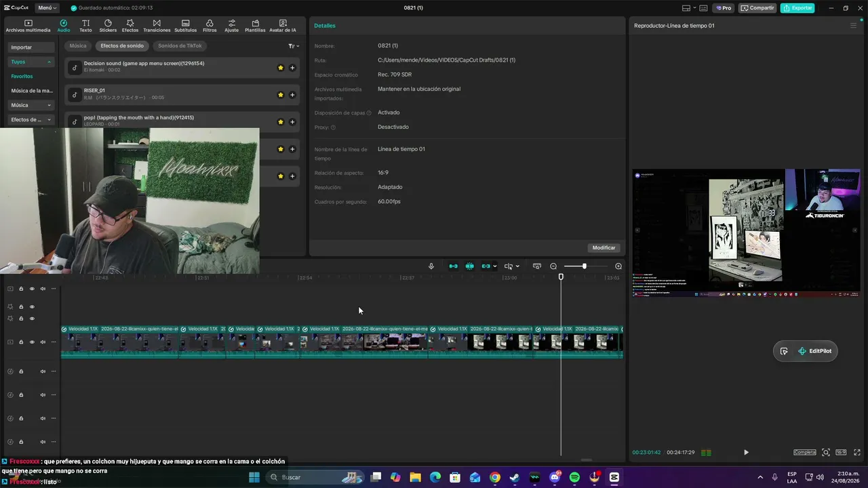Lock the main video track
Image resolution: width=868 pixels, height=488 pixels.
(x=21, y=342)
